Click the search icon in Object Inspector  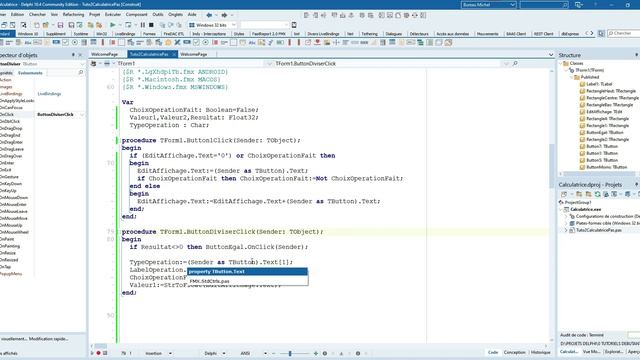pyautogui.click(x=80, y=73)
